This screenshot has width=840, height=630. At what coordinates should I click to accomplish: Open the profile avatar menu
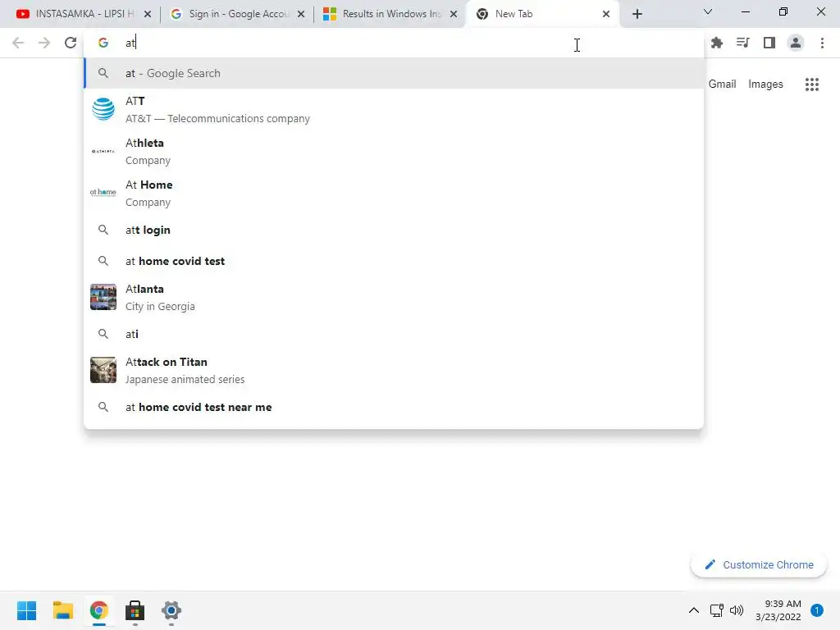(796, 43)
